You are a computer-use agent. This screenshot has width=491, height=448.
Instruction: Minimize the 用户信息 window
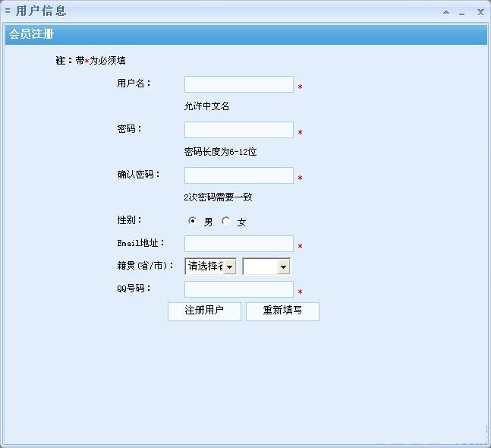pyautogui.click(x=462, y=14)
